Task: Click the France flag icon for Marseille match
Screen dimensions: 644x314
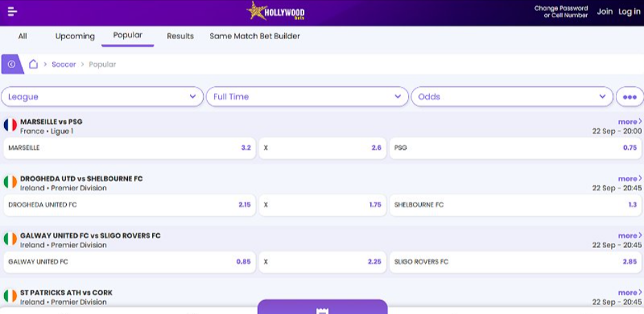Action: [10, 125]
